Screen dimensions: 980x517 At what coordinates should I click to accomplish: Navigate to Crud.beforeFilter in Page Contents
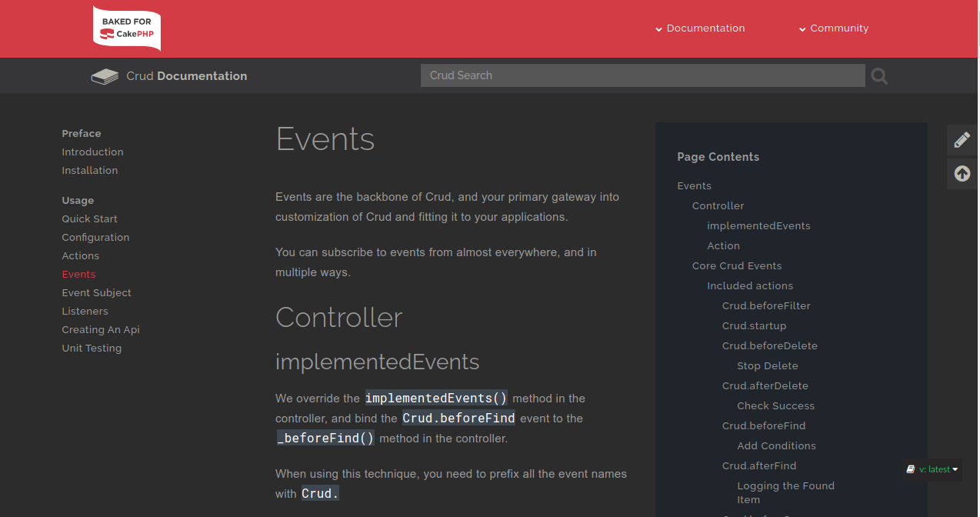pos(766,305)
